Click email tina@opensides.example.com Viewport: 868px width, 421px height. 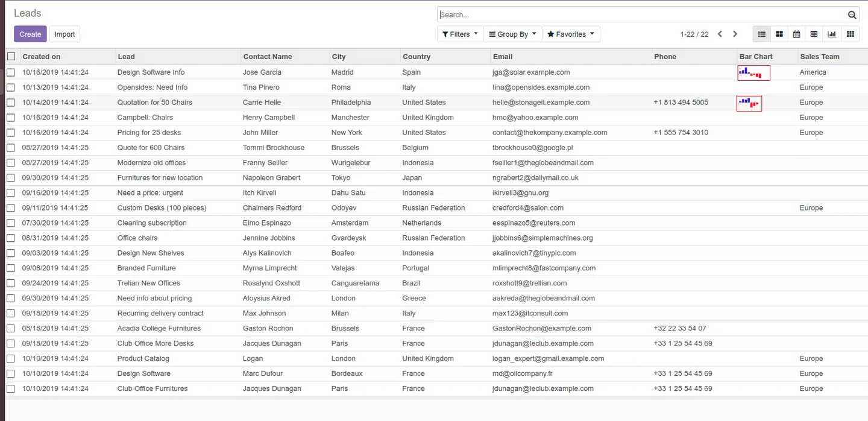[541, 87]
